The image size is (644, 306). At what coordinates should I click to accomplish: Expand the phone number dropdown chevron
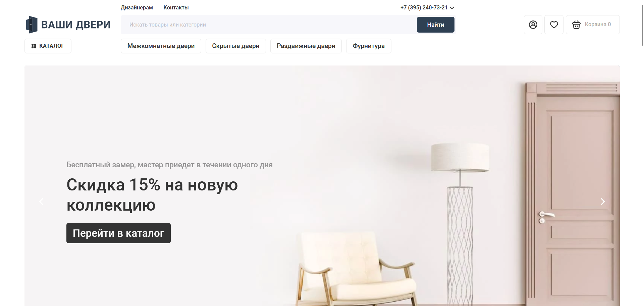pyautogui.click(x=452, y=8)
